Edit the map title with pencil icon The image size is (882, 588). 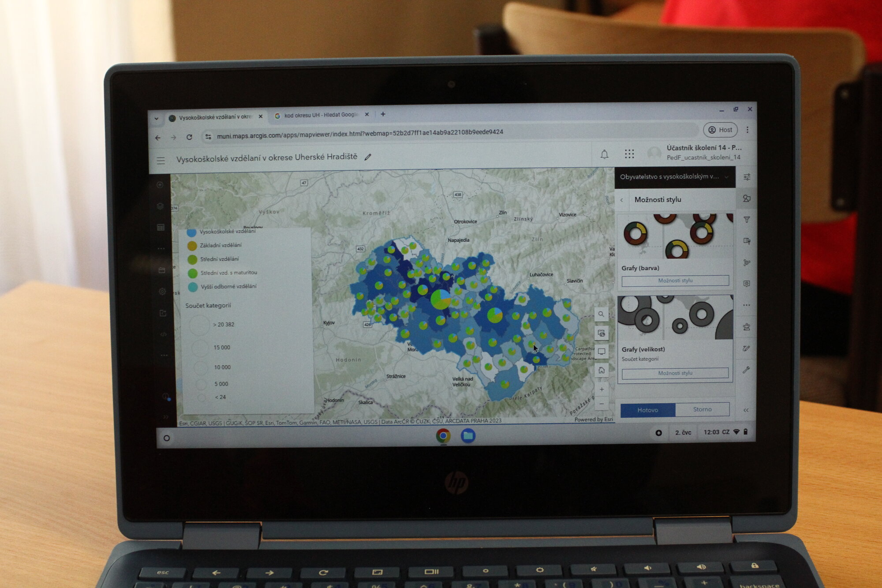coord(368,157)
